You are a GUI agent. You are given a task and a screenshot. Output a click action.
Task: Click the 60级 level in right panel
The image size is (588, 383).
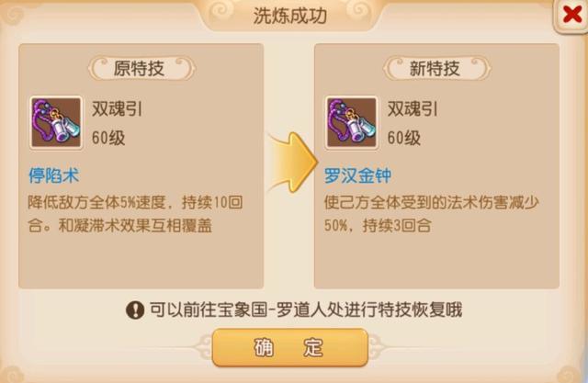404,138
